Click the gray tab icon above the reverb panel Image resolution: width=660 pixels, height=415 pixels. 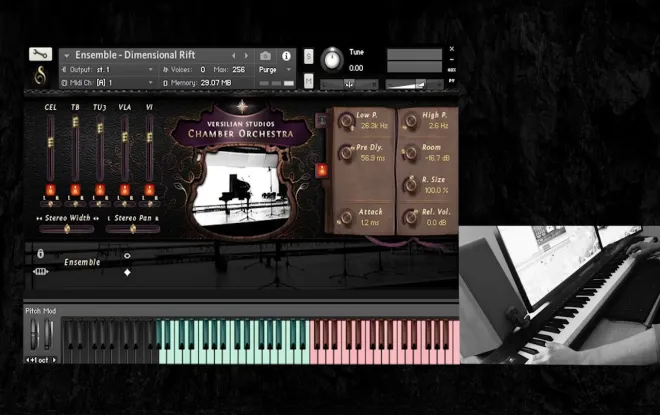point(322,121)
